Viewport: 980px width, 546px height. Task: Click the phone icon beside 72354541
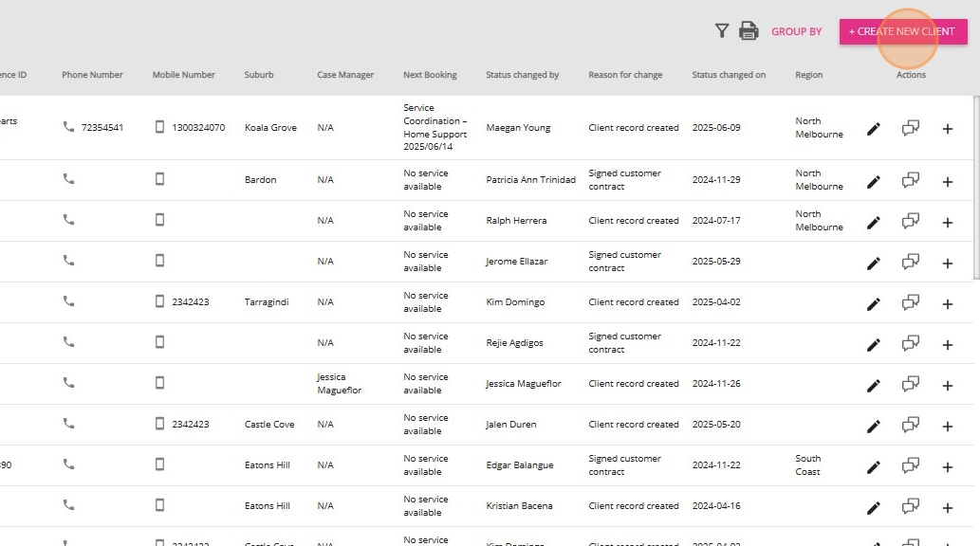click(x=68, y=127)
